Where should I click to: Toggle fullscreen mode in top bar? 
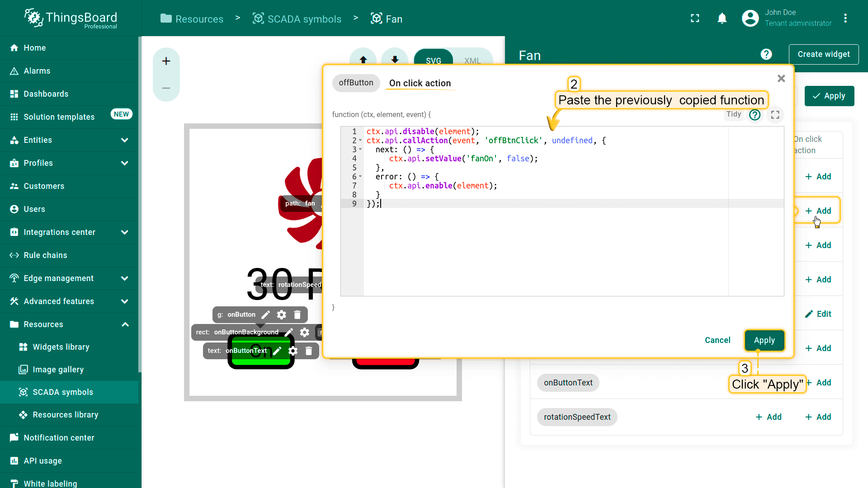click(695, 18)
